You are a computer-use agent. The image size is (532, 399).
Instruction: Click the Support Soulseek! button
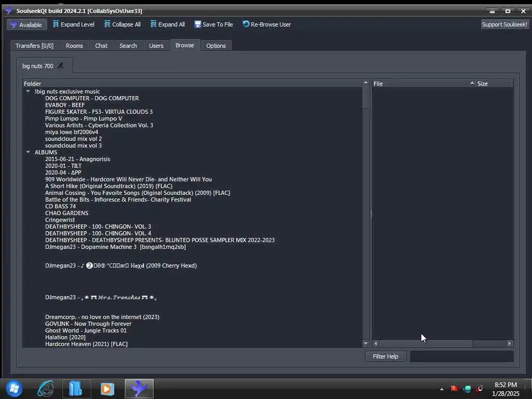[504, 24]
